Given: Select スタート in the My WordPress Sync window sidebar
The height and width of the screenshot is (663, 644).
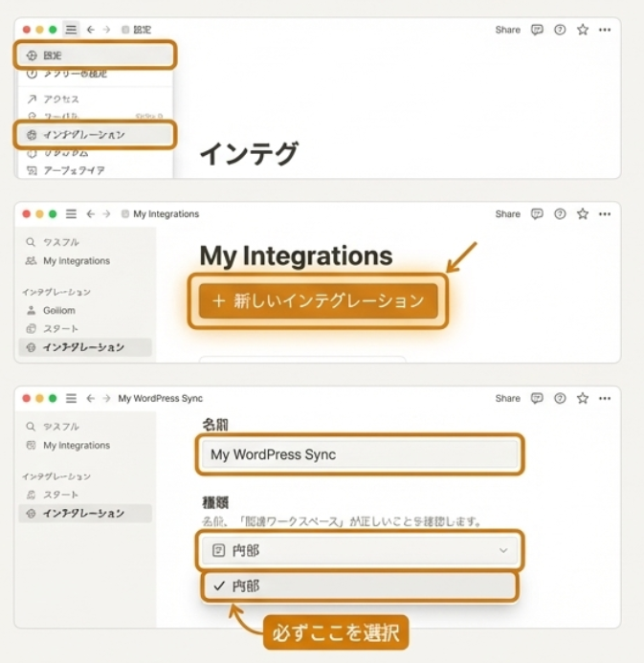Looking at the screenshot, I should coord(61,495).
